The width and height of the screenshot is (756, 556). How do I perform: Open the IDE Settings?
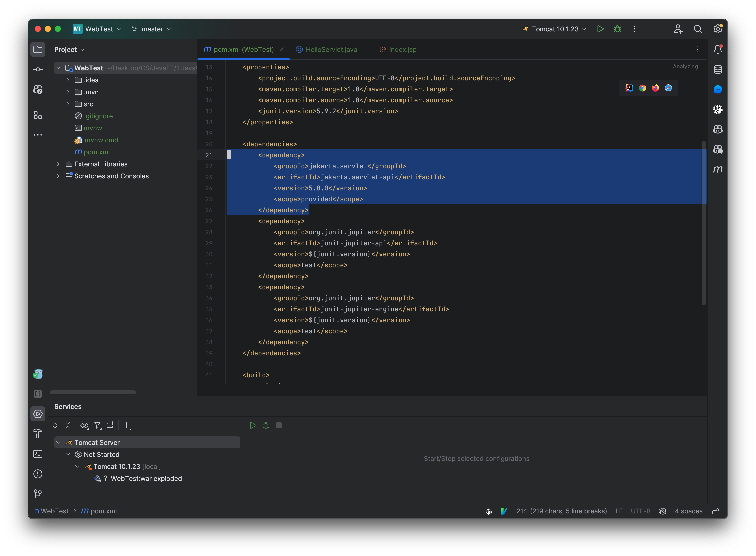pyautogui.click(x=718, y=29)
